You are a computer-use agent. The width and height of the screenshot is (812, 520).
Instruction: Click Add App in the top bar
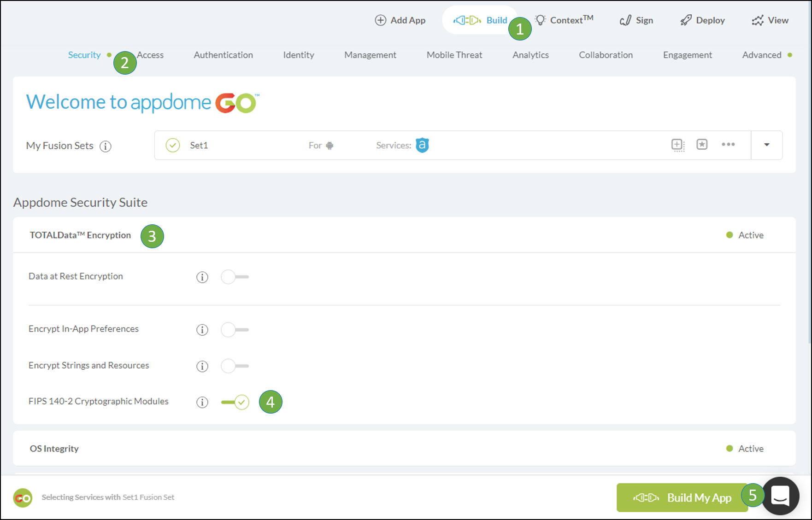click(x=400, y=20)
